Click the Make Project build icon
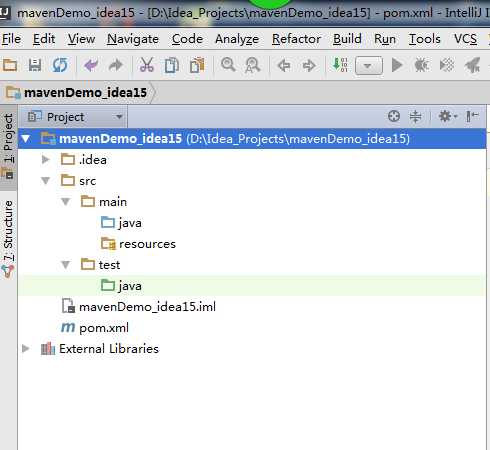 click(340, 64)
